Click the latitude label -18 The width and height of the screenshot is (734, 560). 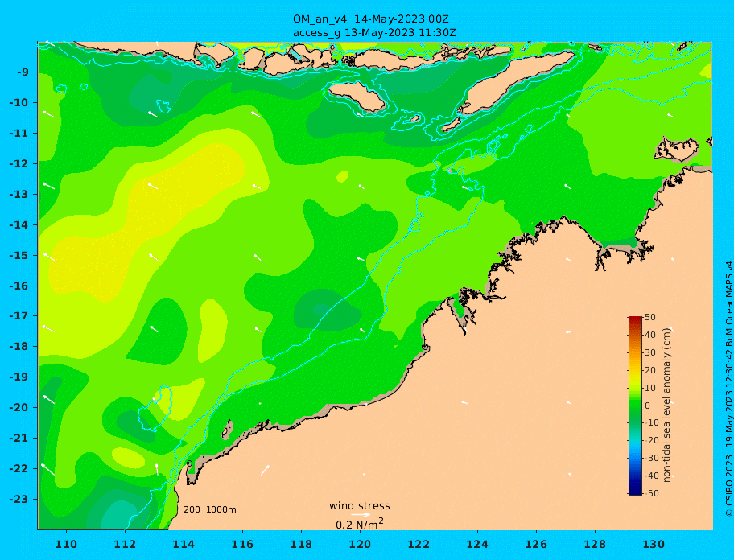click(x=19, y=347)
